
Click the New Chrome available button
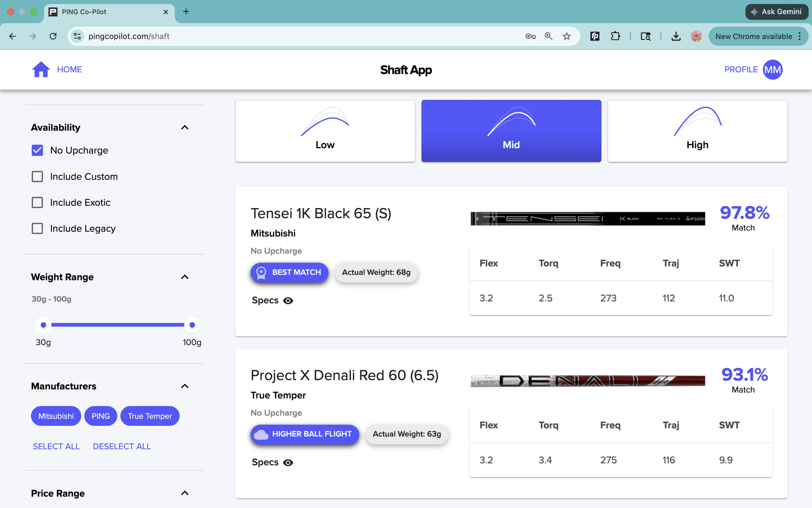pyautogui.click(x=758, y=36)
